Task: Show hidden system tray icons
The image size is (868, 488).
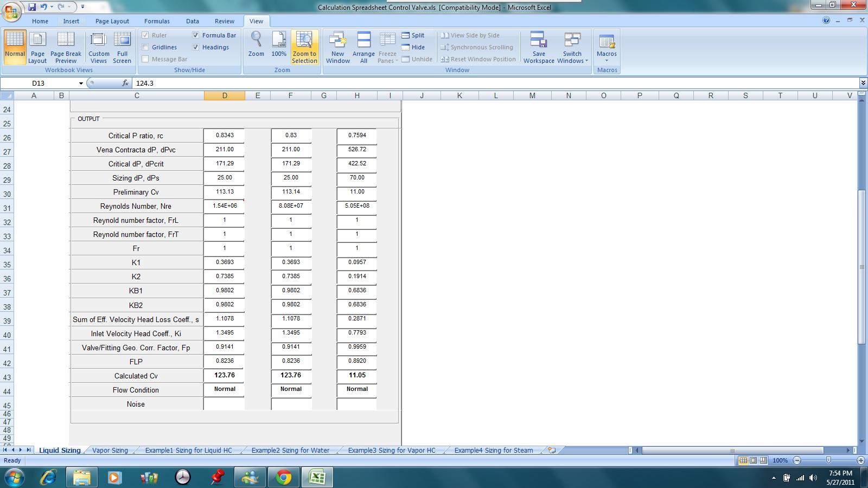Action: [774, 478]
